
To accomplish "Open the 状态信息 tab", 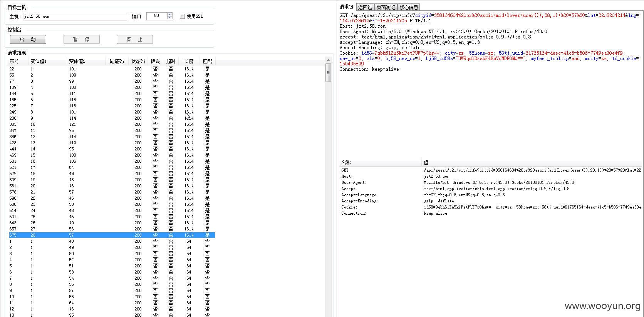I will click(409, 7).
